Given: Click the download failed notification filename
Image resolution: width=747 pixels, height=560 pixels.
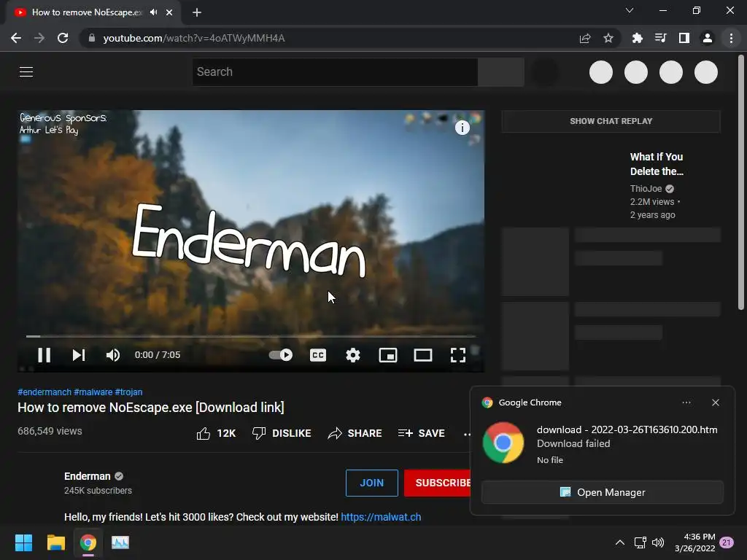Looking at the screenshot, I should 627,429.
